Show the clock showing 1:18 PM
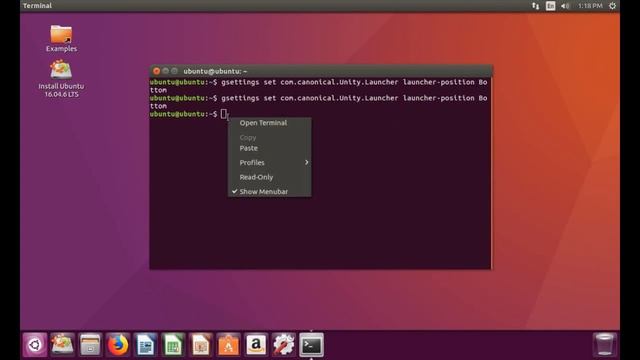The height and width of the screenshot is (360, 640). point(590,6)
